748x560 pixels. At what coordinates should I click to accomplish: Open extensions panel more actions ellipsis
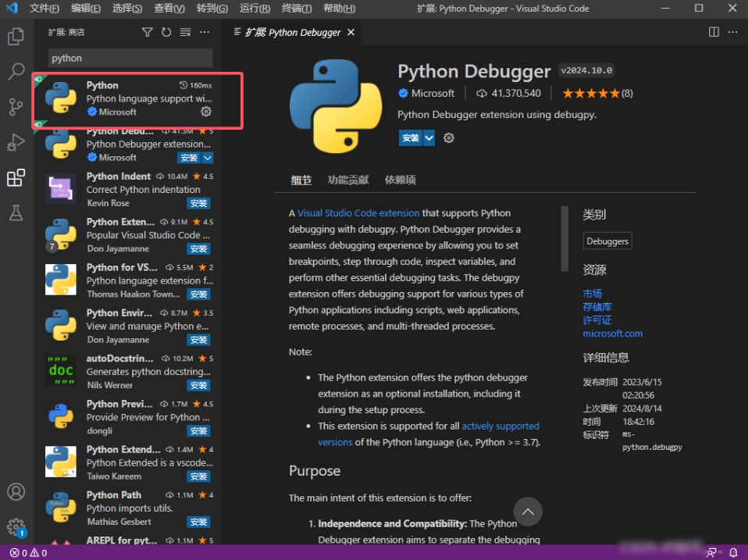pyautogui.click(x=205, y=32)
